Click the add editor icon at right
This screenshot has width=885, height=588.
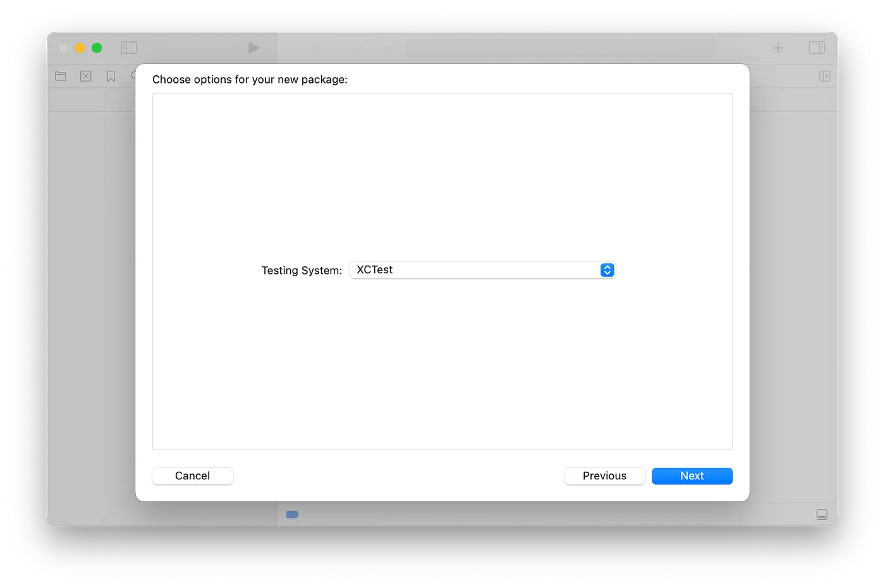(824, 76)
